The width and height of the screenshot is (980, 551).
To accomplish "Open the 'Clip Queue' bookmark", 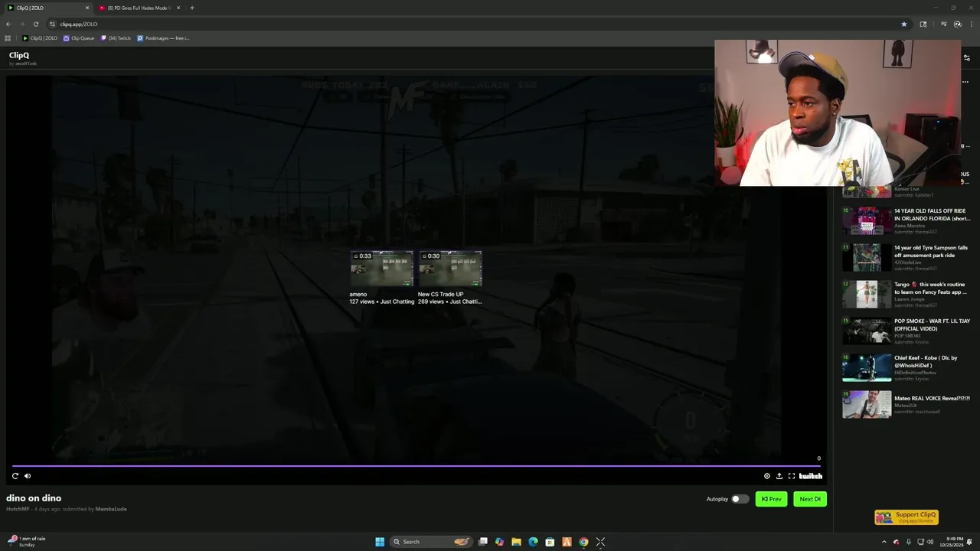I will tap(79, 38).
